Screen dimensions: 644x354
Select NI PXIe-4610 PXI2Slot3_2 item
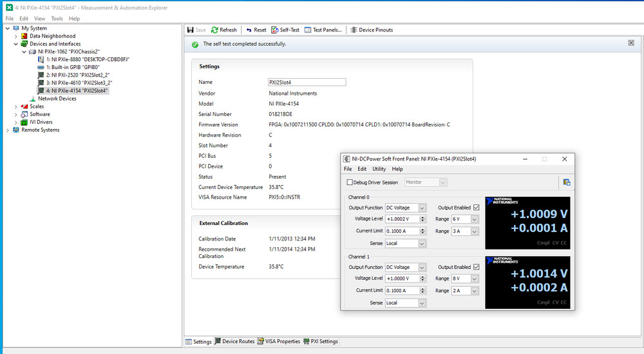pos(79,83)
